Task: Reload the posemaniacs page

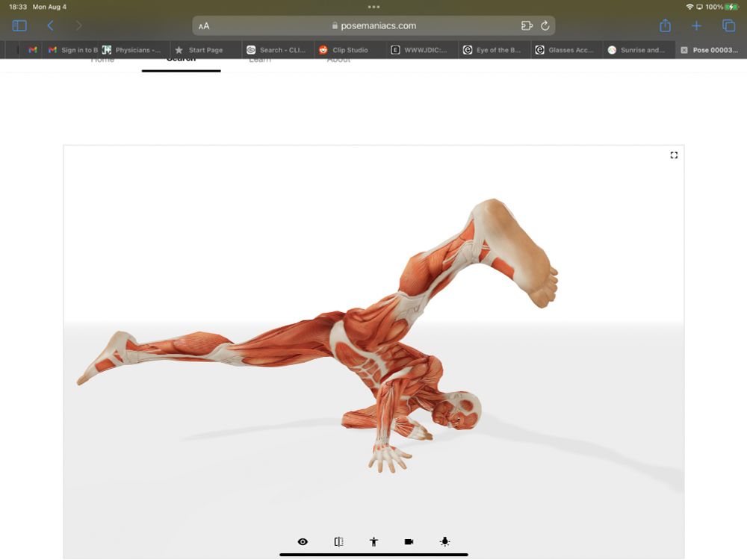Action: (x=545, y=25)
